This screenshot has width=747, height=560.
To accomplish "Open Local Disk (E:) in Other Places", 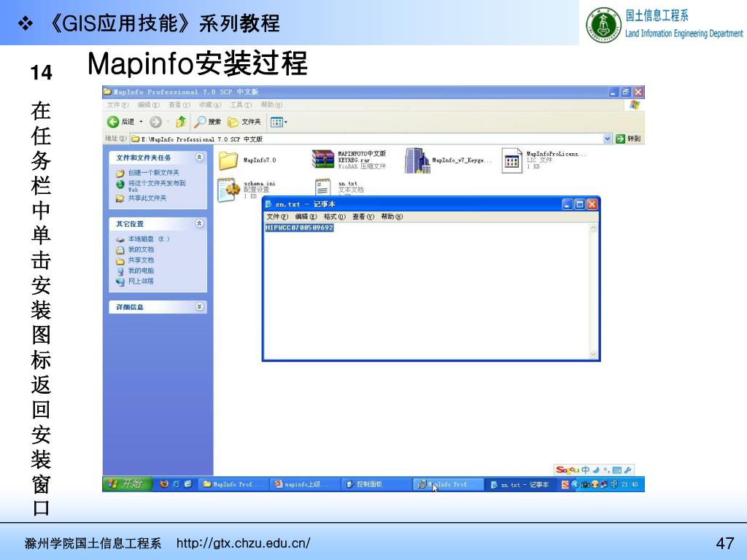I will [148, 239].
